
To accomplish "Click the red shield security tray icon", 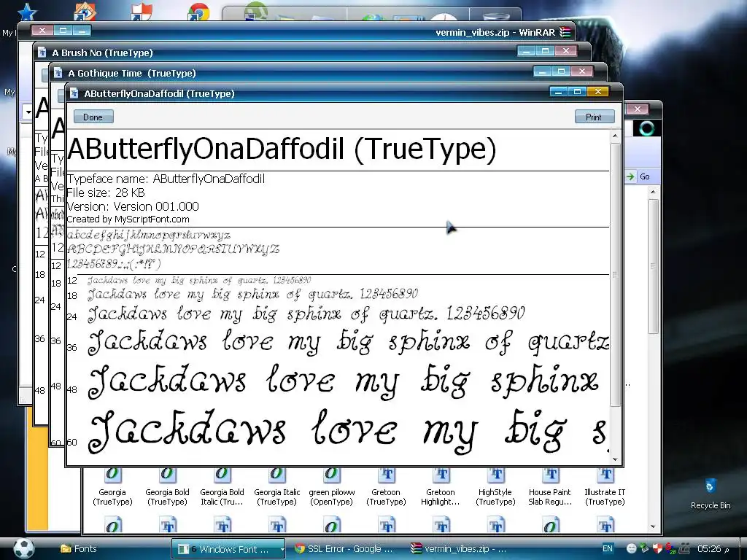I will tap(657, 548).
